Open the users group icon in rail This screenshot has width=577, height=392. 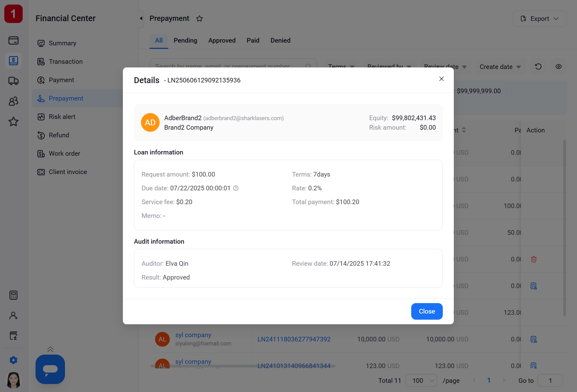(13, 101)
